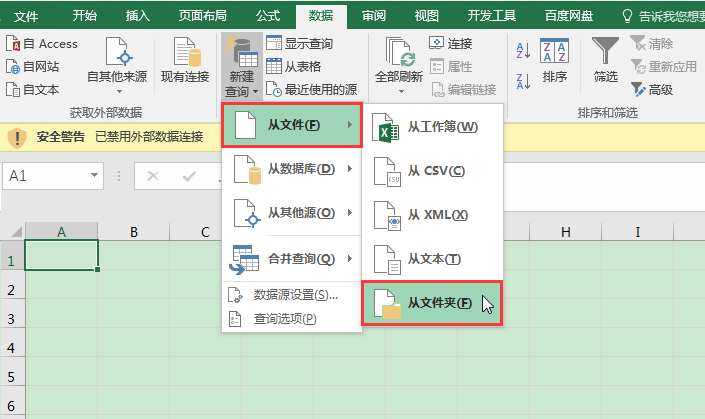Choose From Folder (从文件夹)
705x419 pixels.
coord(432,303)
